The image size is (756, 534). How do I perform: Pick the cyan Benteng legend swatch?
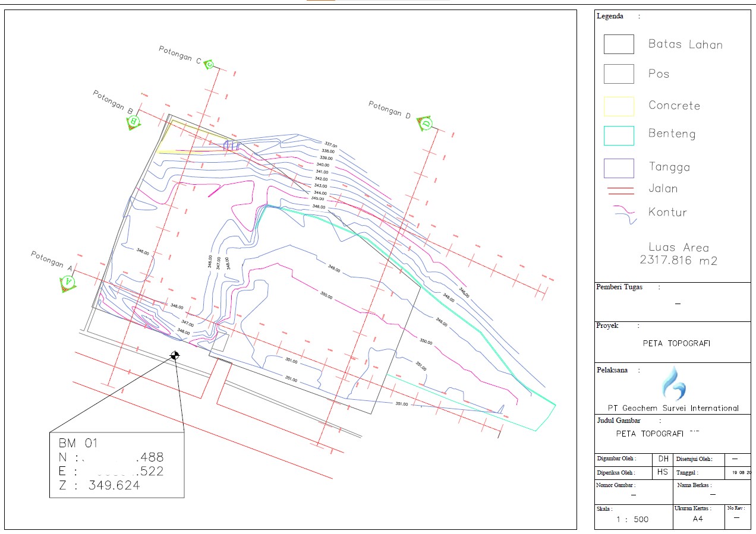click(619, 135)
